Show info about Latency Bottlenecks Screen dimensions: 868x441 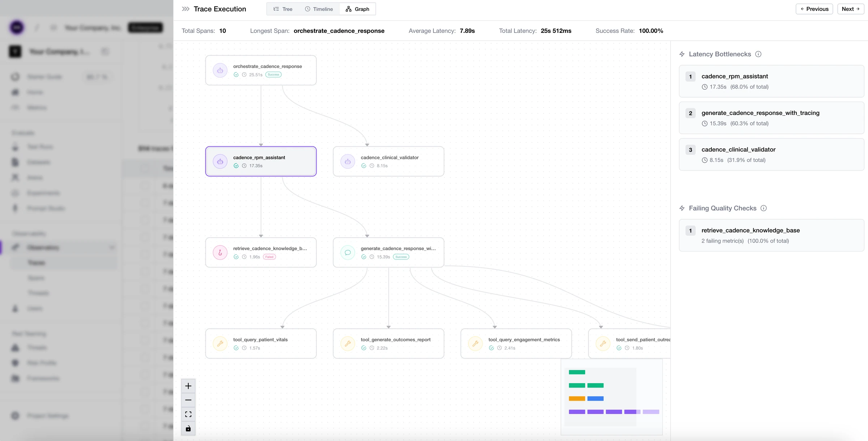(x=758, y=54)
